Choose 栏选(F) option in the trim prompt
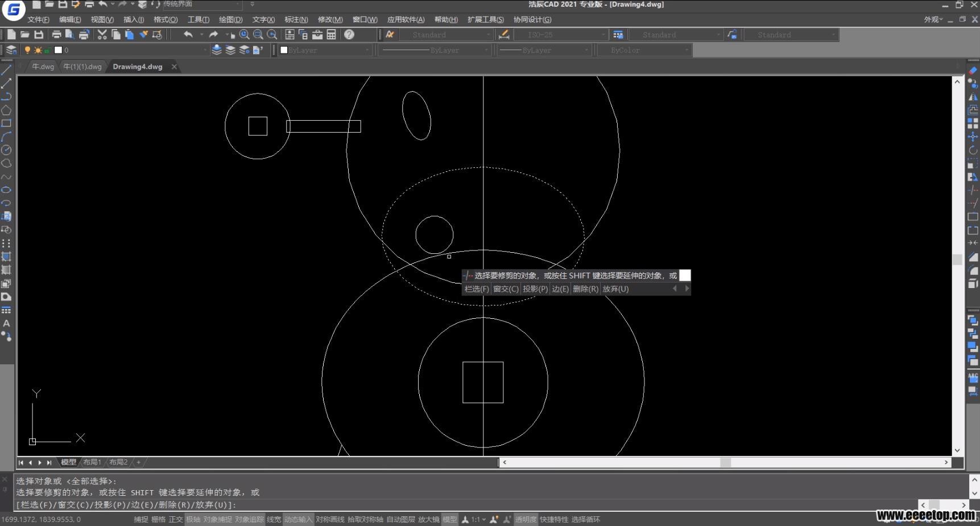This screenshot has height=526, width=980. click(x=477, y=289)
